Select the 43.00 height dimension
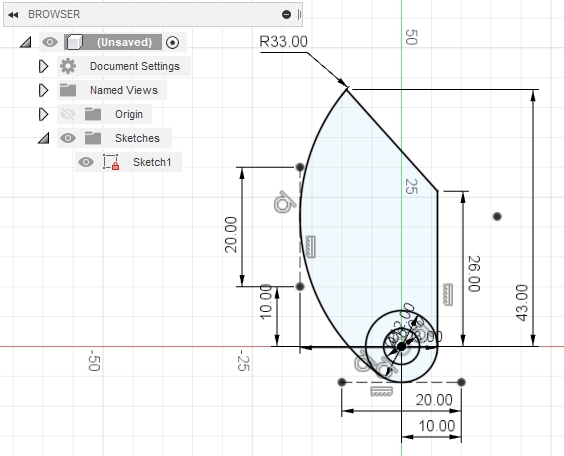This screenshot has height=456, width=564. (522, 302)
